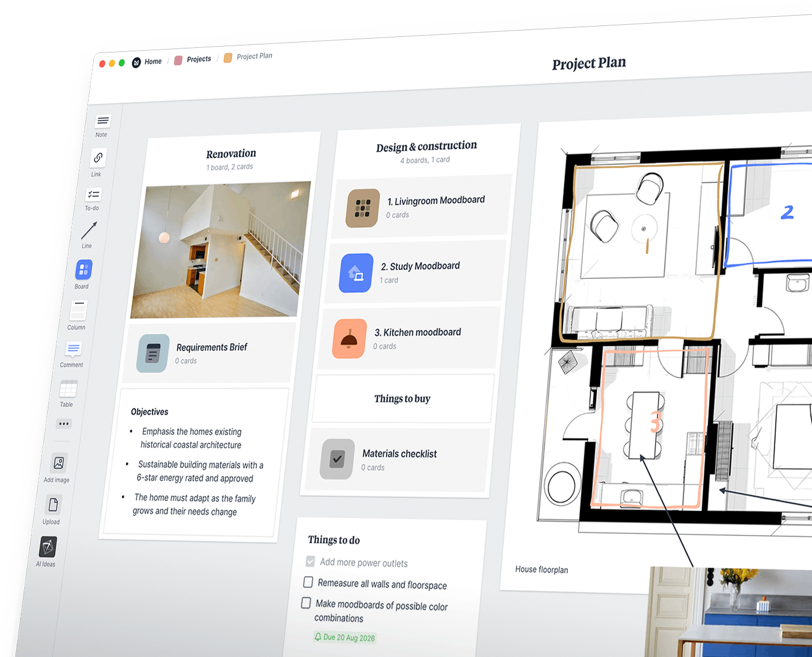Open Projects from the breadcrumb bar
The width and height of the screenshot is (812, 657).
click(198, 59)
